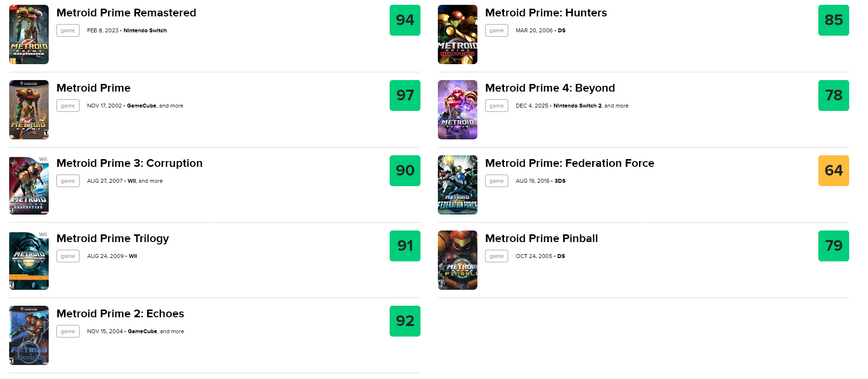This screenshot has width=868, height=379.
Task: Click the 92 score badge for Echoes
Action: pos(405,321)
